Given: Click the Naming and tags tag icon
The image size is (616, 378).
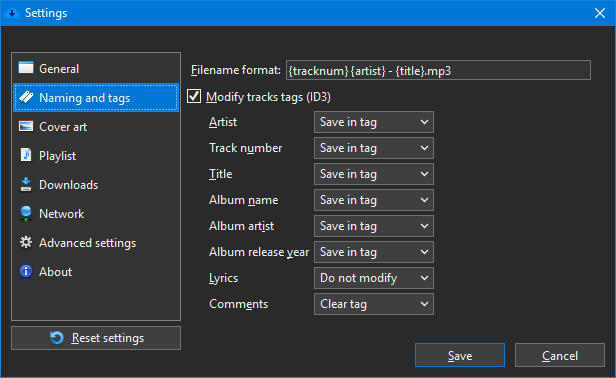Looking at the screenshot, I should coord(26,97).
